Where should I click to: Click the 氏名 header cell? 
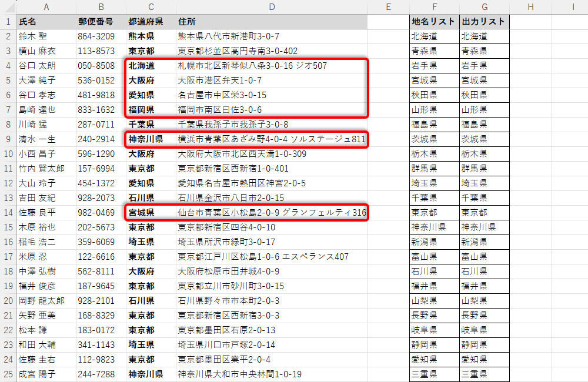(x=46, y=22)
